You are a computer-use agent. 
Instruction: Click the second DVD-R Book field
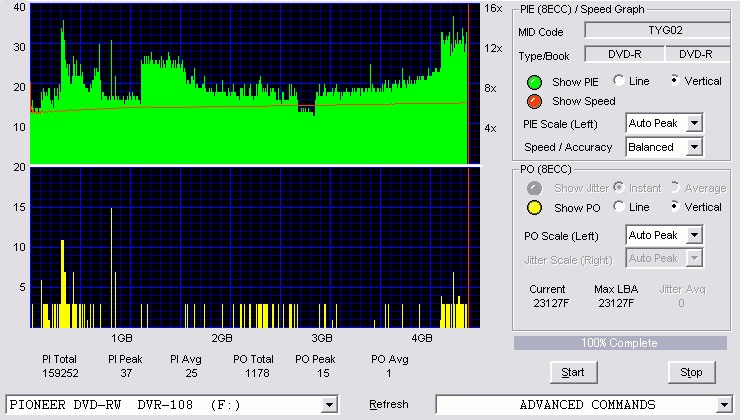pyautogui.click(x=698, y=54)
